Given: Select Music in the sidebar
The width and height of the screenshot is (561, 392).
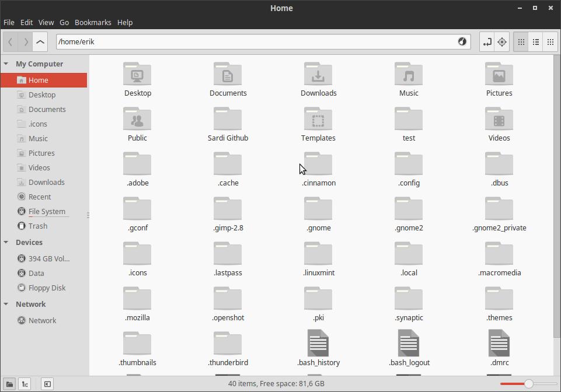Looking at the screenshot, I should tap(44, 138).
